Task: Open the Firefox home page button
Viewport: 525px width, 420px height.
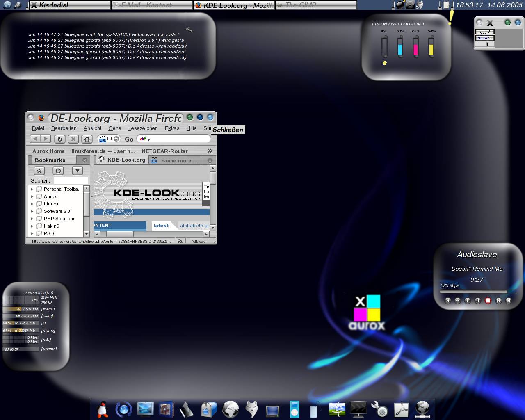Action: (87, 139)
